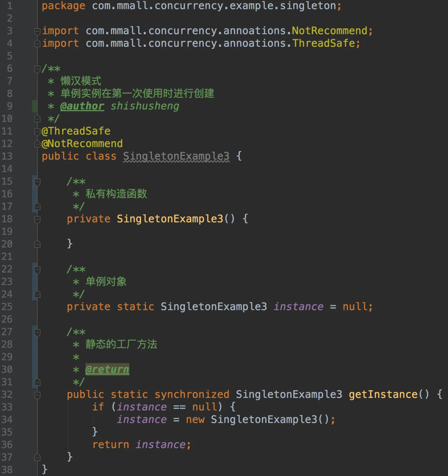Click the comment 私有构造函数

(x=116, y=194)
